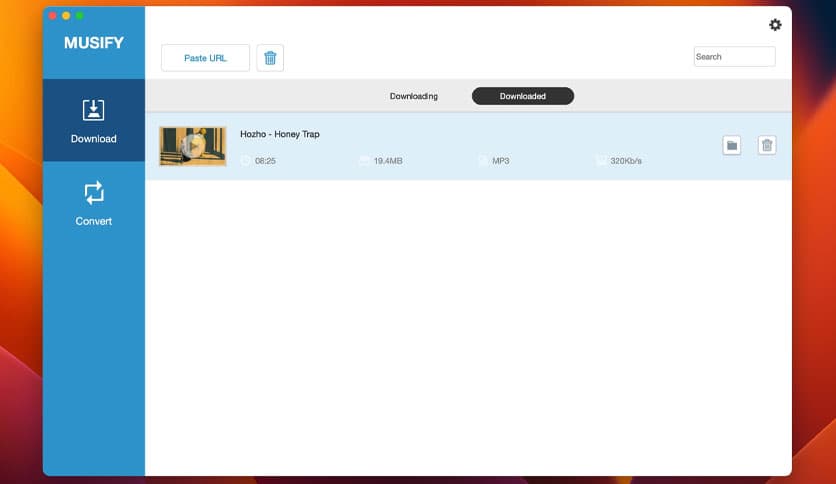Click the Hozho - Honey Trap title
The width and height of the screenshot is (836, 484).
click(280, 134)
